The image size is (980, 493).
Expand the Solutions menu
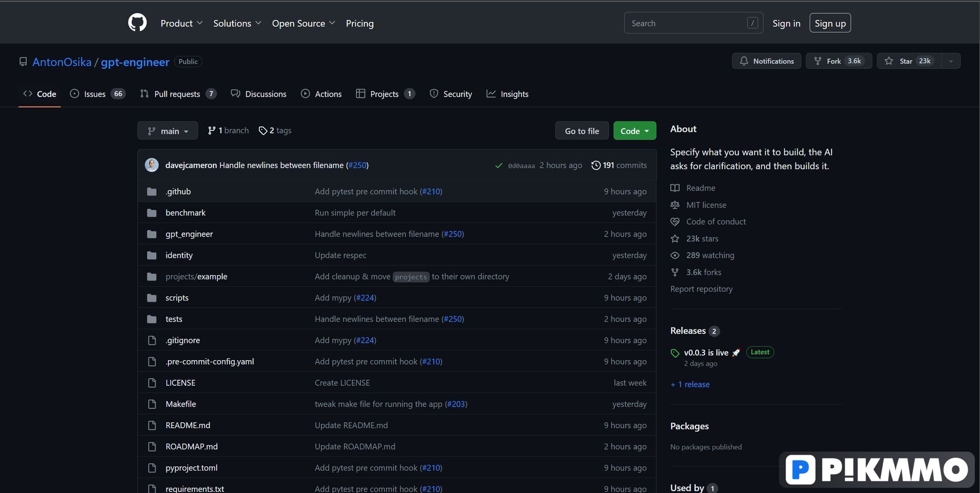237,24
